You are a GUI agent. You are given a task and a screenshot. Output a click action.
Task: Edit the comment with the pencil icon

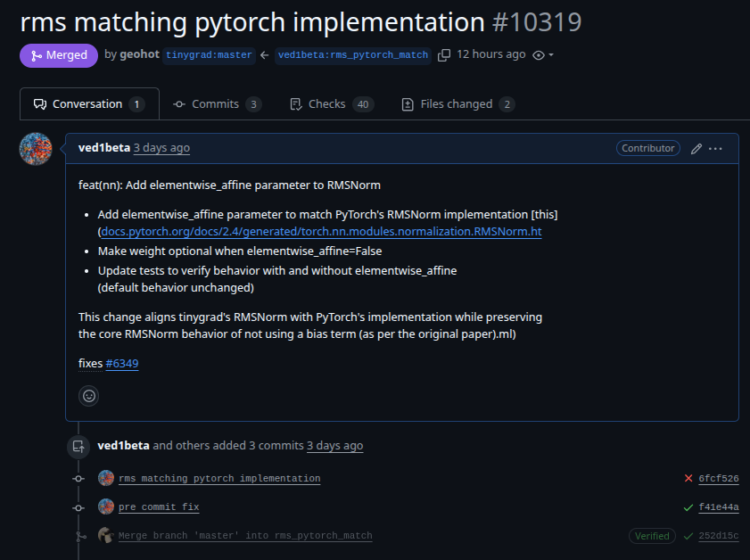696,149
